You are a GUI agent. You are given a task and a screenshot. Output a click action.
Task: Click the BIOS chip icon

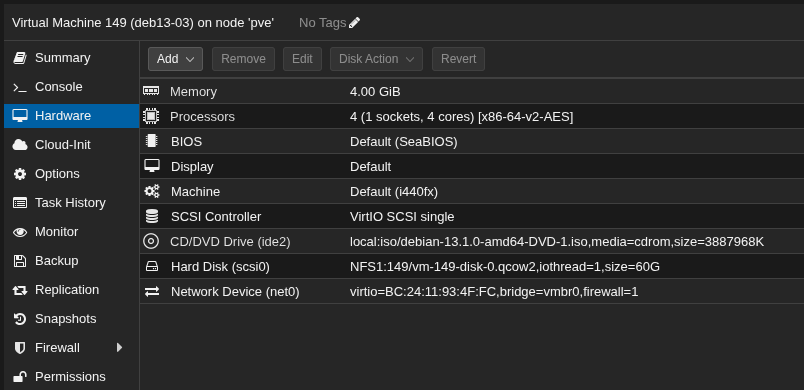(x=151, y=141)
